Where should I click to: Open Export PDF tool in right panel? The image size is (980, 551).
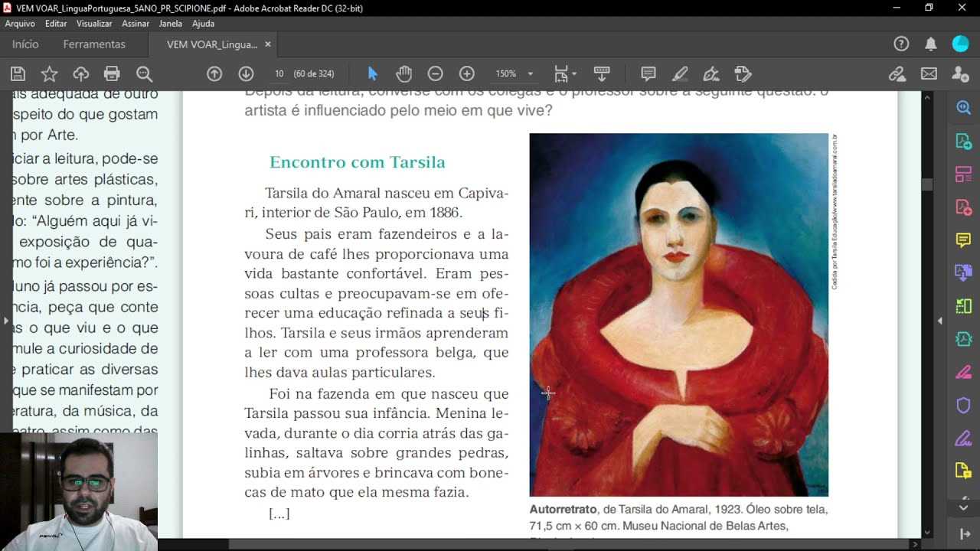click(963, 142)
